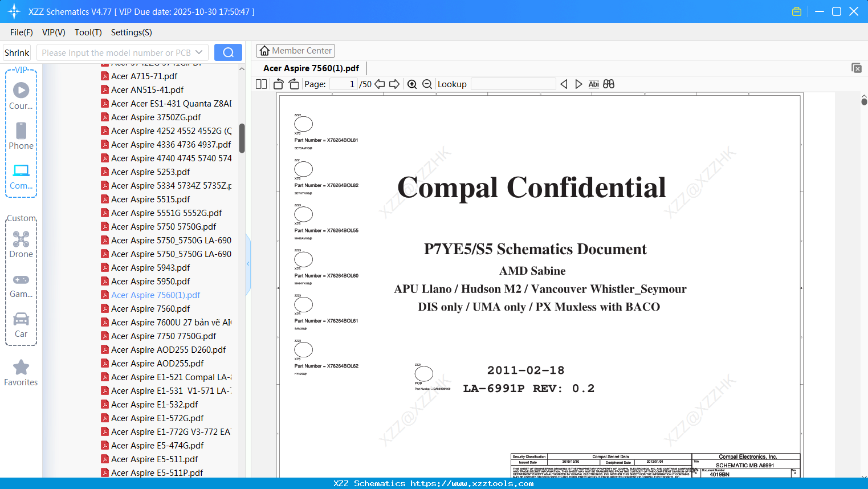Click the file list scrollbar thumb
Viewport: 868px width, 489px height.
coord(242,138)
